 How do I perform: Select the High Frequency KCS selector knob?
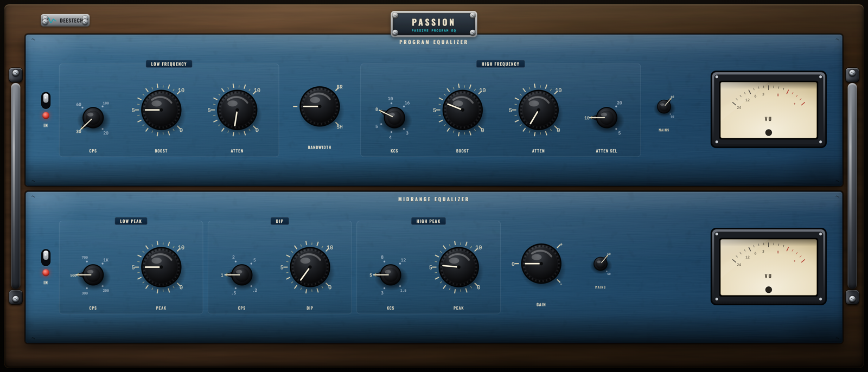tap(394, 118)
